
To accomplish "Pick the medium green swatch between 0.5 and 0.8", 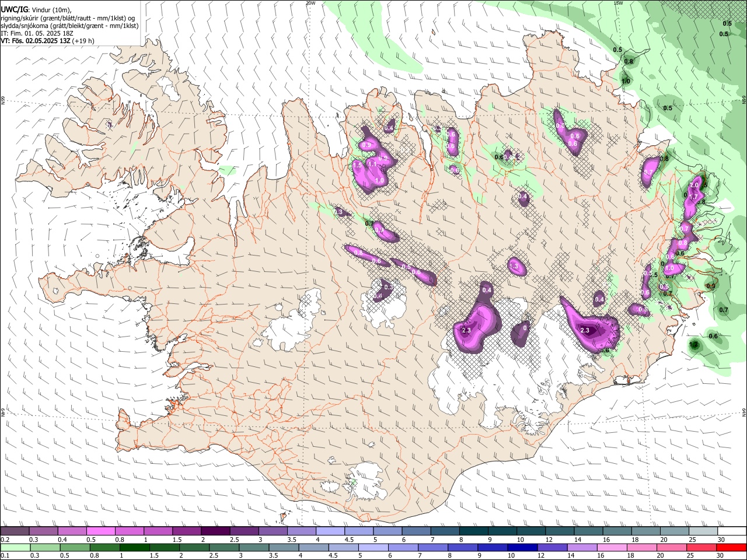I will [x=75, y=547].
